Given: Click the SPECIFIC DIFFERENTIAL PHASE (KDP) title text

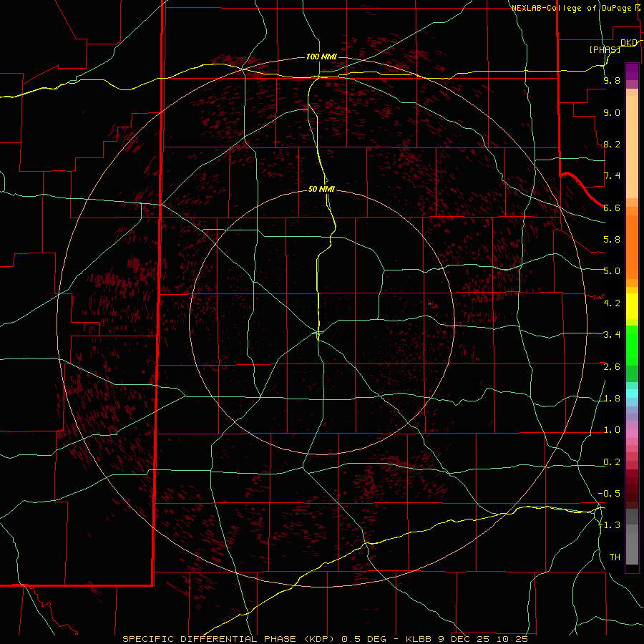Looking at the screenshot, I should 230,639.
